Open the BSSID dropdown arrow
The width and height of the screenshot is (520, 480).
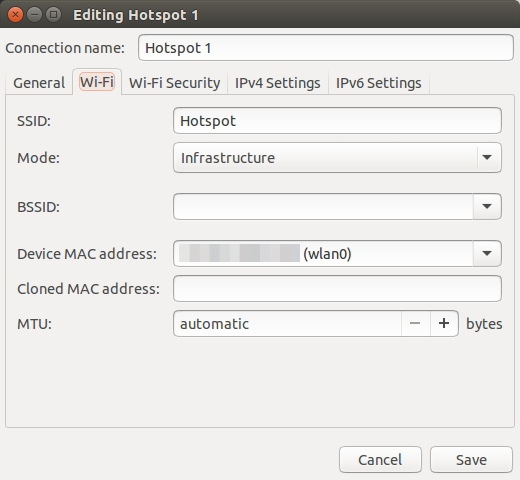point(487,206)
